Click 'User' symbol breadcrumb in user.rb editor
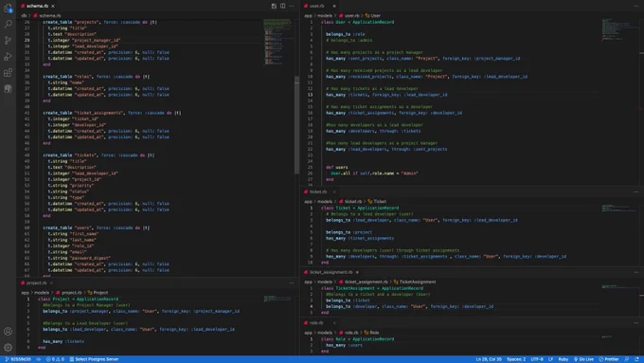The width and height of the screenshot is (644, 363). point(375,15)
